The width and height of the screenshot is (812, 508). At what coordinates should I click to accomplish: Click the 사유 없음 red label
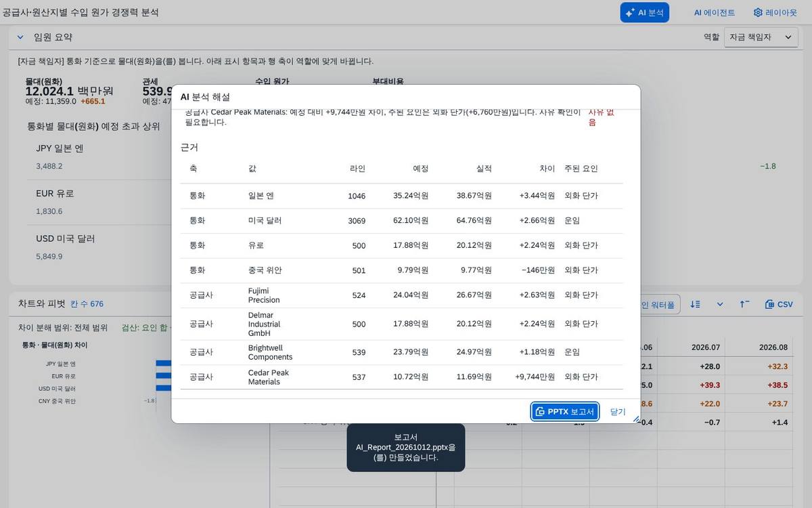pyautogui.click(x=601, y=117)
